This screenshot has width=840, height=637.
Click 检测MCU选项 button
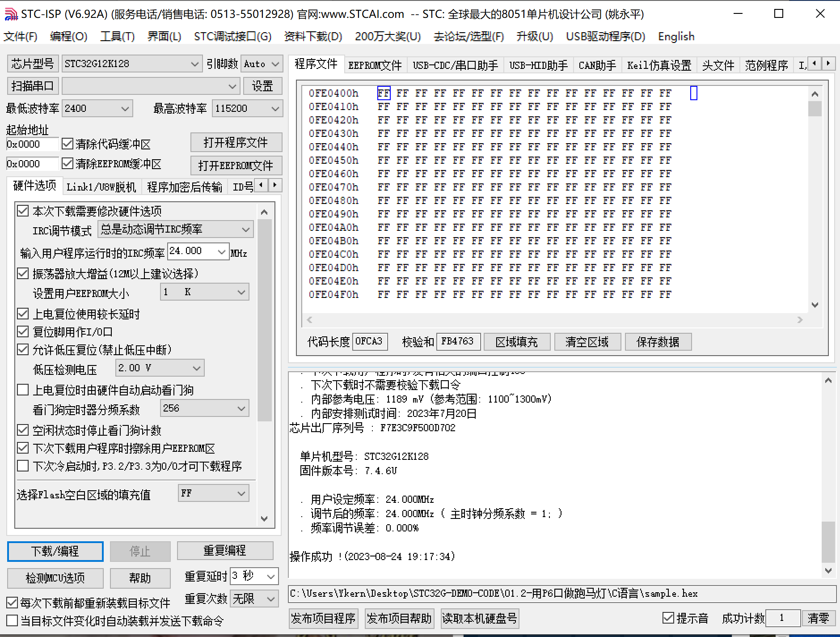(55, 578)
